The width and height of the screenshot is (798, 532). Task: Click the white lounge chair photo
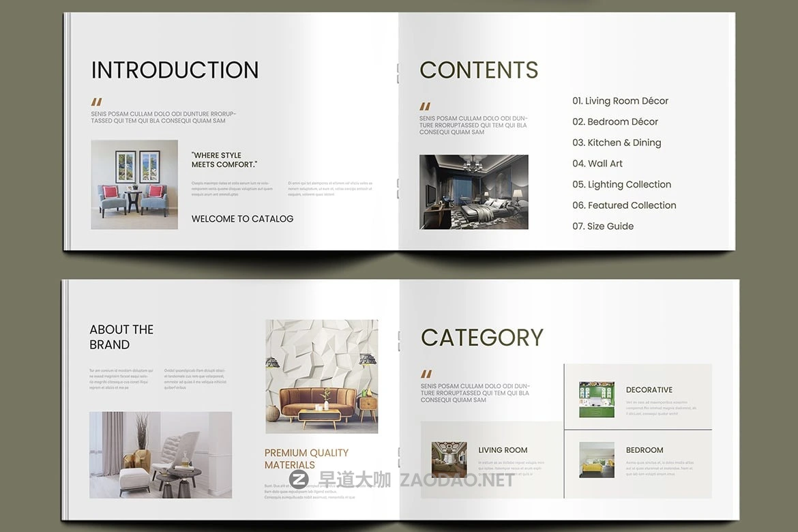[x=160, y=455]
